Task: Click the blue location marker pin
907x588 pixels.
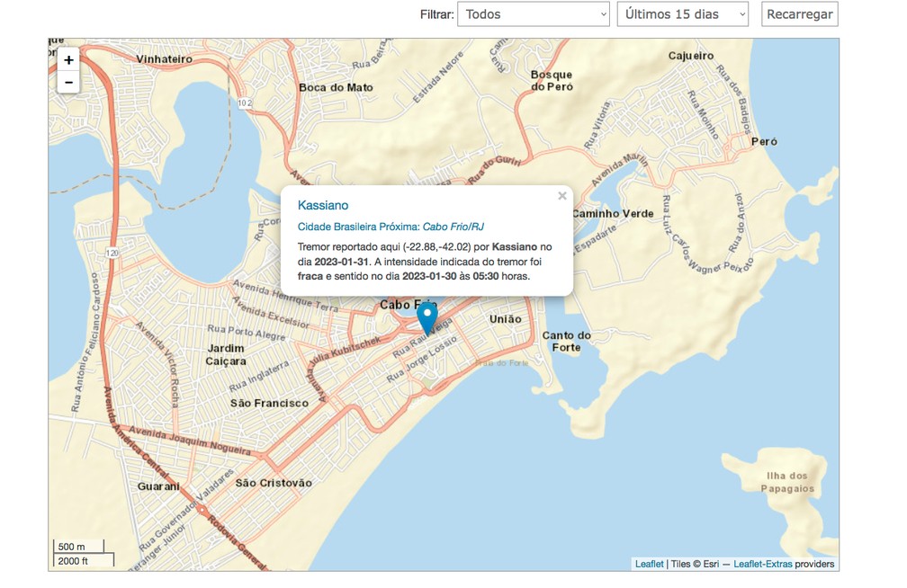Action: coord(427,318)
